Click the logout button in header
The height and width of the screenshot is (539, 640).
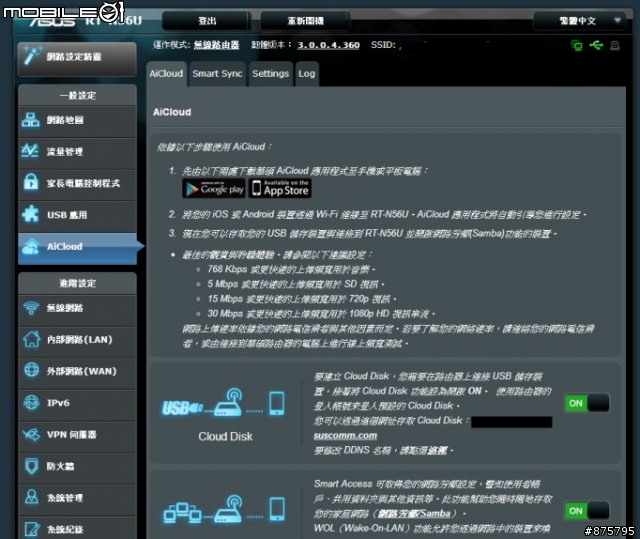207,21
